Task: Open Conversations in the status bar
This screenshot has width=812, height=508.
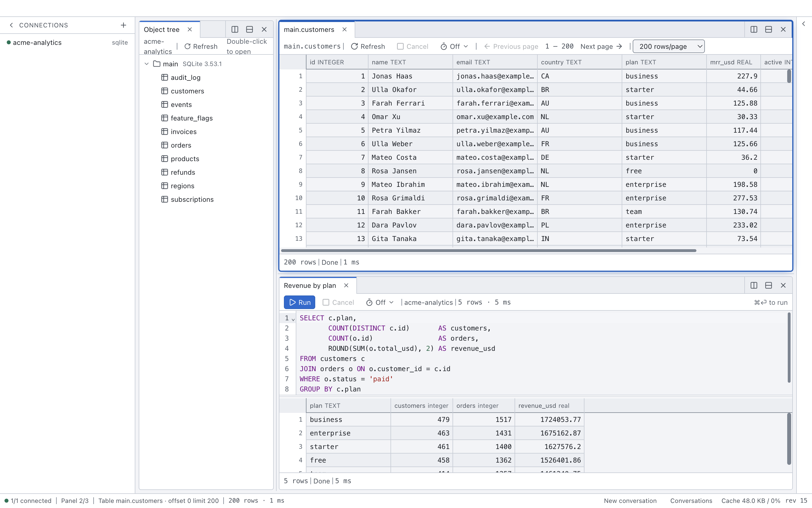Action: tap(691, 501)
